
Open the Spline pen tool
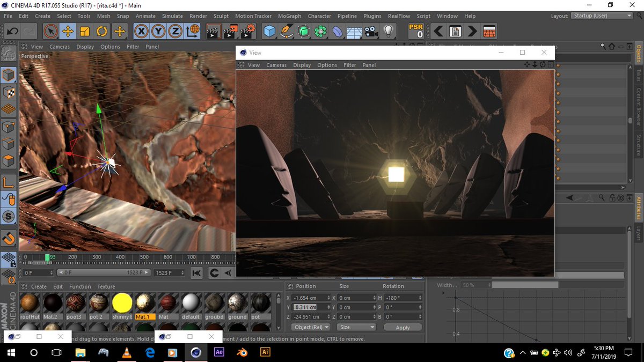pyautogui.click(x=287, y=31)
